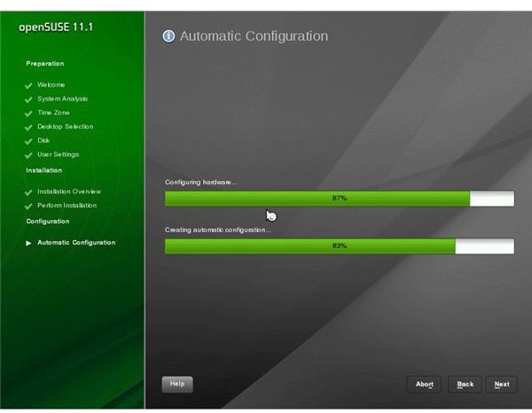Click the Configuring hardware progress bar at 87%
The image size is (532, 413).
[x=340, y=199]
